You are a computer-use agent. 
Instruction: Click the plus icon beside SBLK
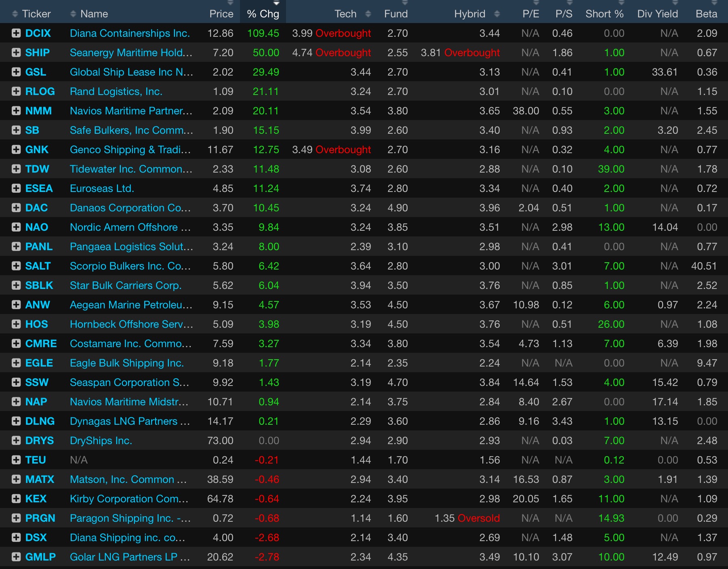16,285
